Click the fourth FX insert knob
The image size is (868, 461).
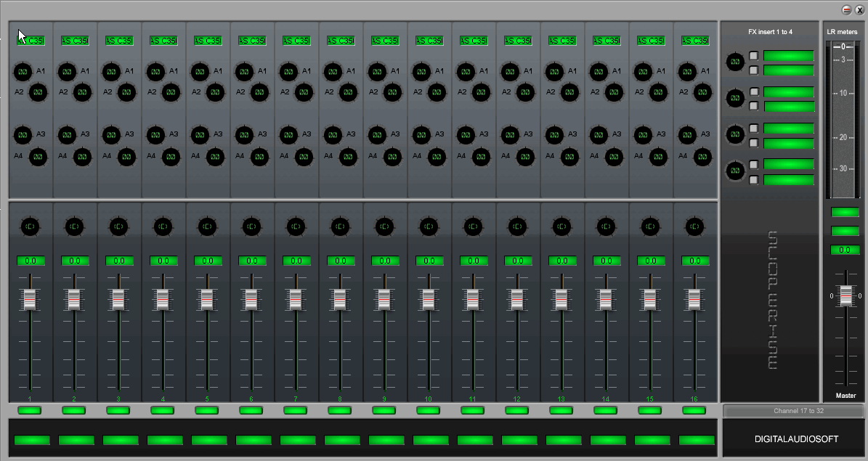pyautogui.click(x=735, y=171)
